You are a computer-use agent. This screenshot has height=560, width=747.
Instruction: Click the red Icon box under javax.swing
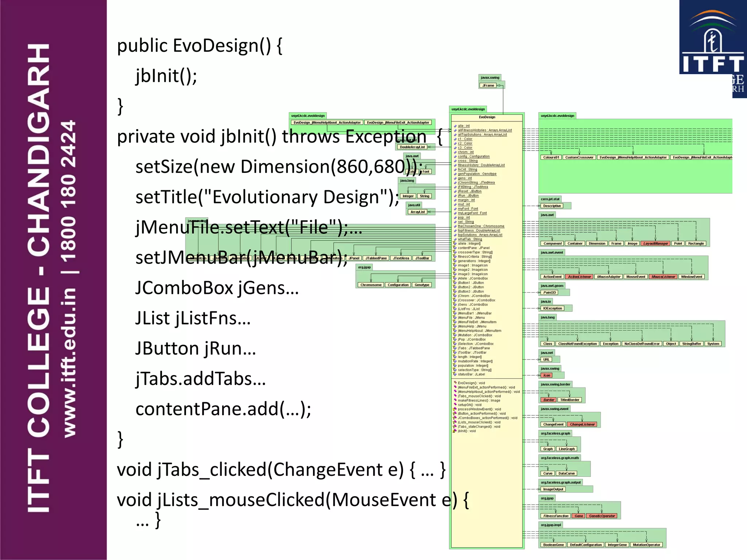546,375
